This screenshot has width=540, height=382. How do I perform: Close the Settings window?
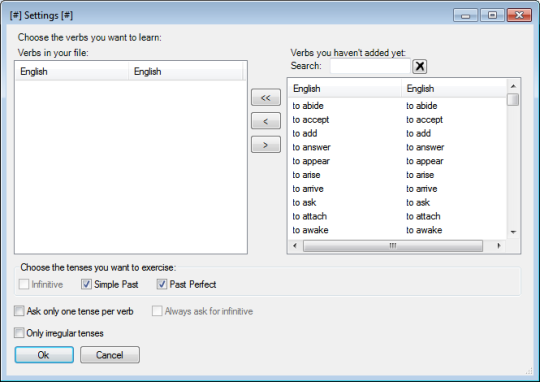click(519, 16)
